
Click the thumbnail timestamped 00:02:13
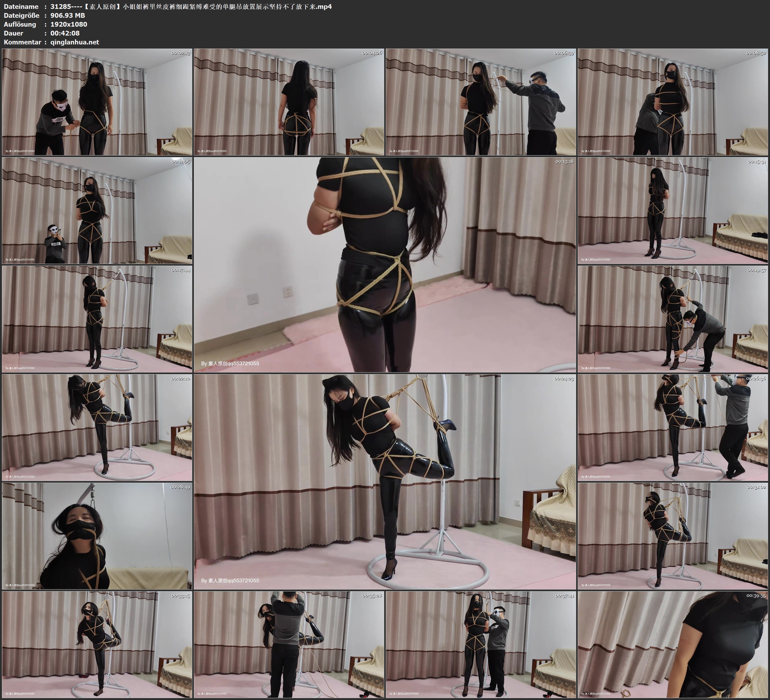[97, 102]
